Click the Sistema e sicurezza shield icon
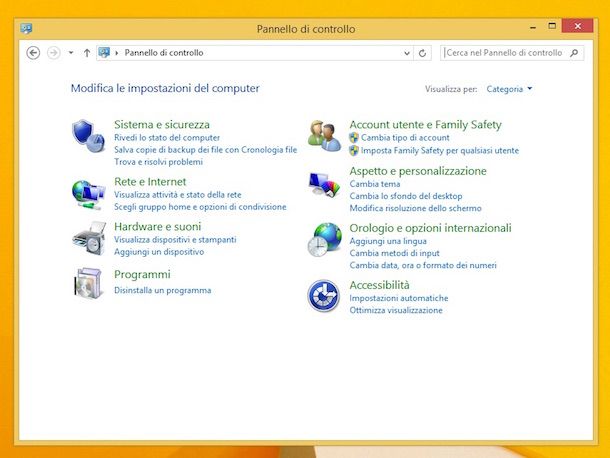The height and width of the screenshot is (458, 610). [x=87, y=134]
